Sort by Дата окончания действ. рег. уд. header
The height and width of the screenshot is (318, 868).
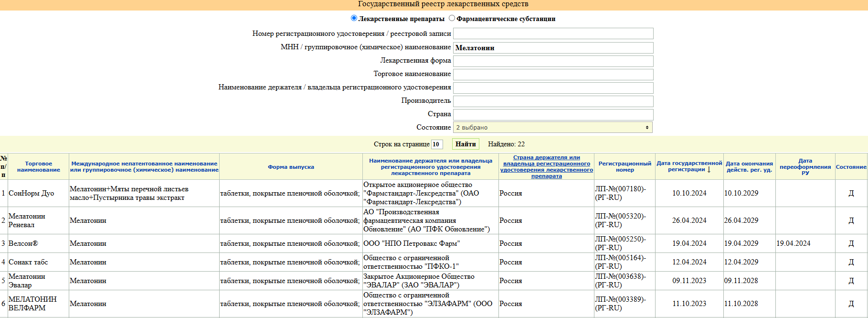coord(749,166)
